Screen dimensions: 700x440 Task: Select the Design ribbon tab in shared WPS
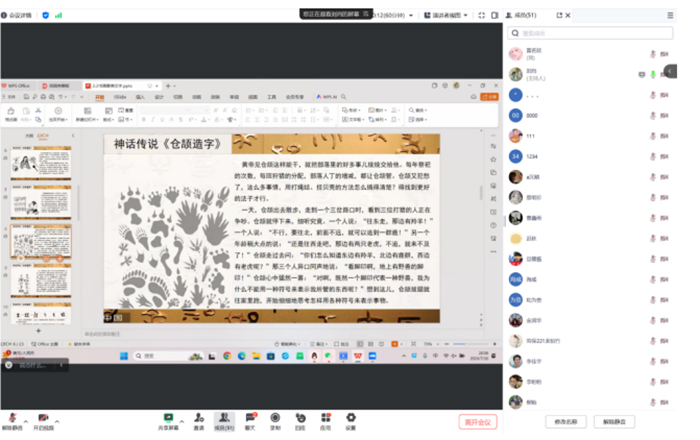coord(159,97)
